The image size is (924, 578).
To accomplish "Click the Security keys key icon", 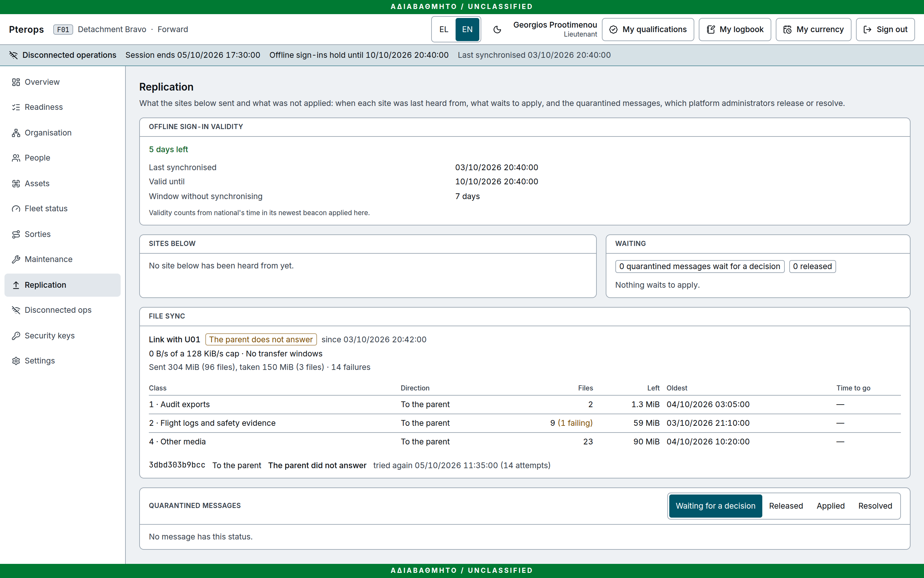I will pos(16,336).
